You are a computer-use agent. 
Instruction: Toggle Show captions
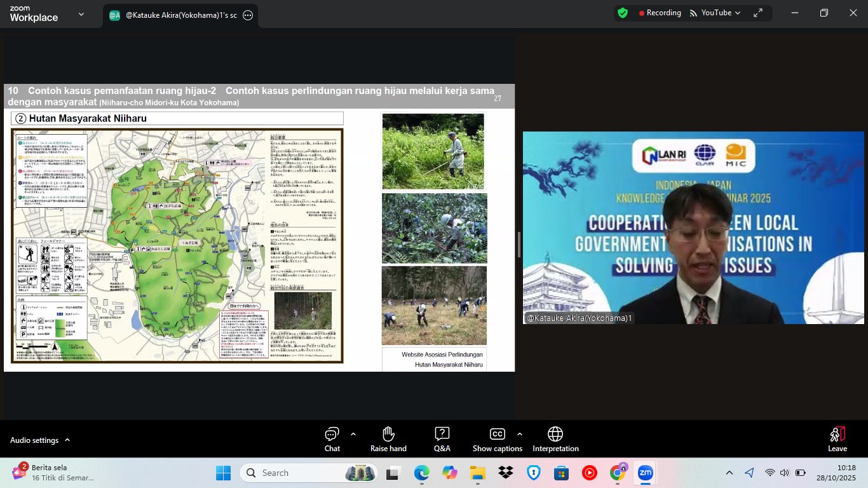[x=497, y=440]
